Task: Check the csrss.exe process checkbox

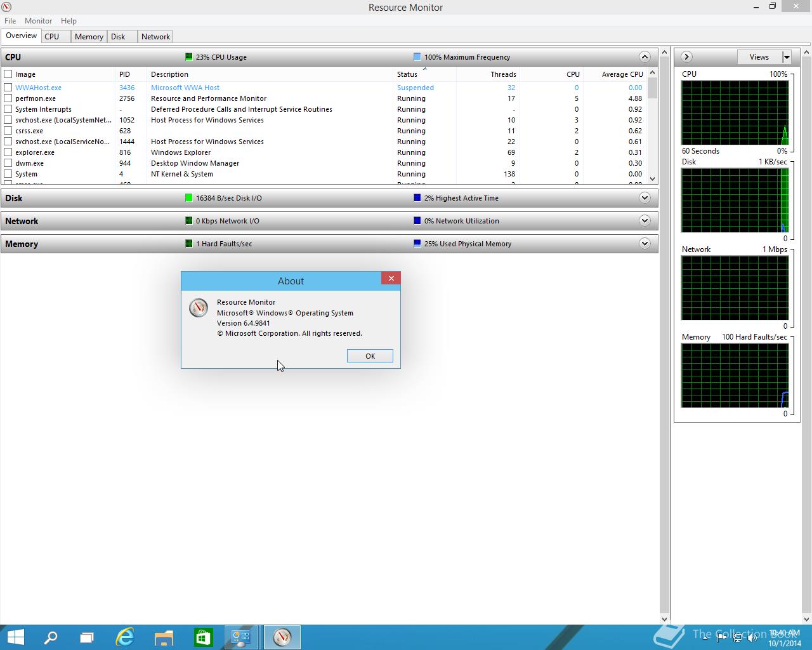Action: (x=8, y=131)
